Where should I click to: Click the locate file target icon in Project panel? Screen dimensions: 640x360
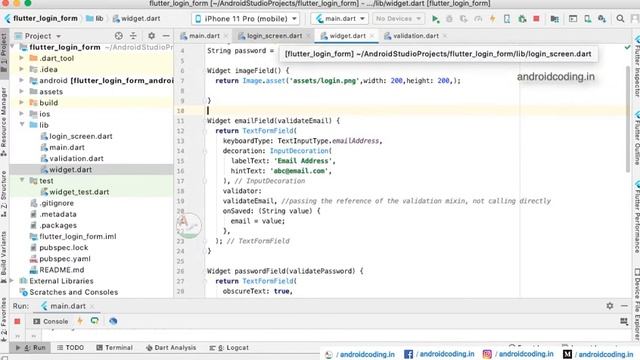click(118, 36)
